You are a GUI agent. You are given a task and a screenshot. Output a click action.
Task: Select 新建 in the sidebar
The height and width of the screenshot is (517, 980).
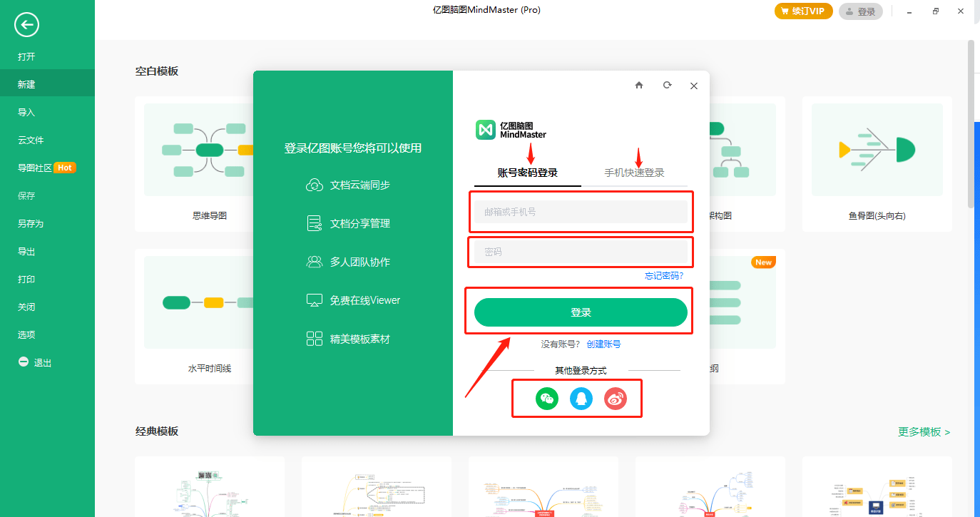point(47,84)
